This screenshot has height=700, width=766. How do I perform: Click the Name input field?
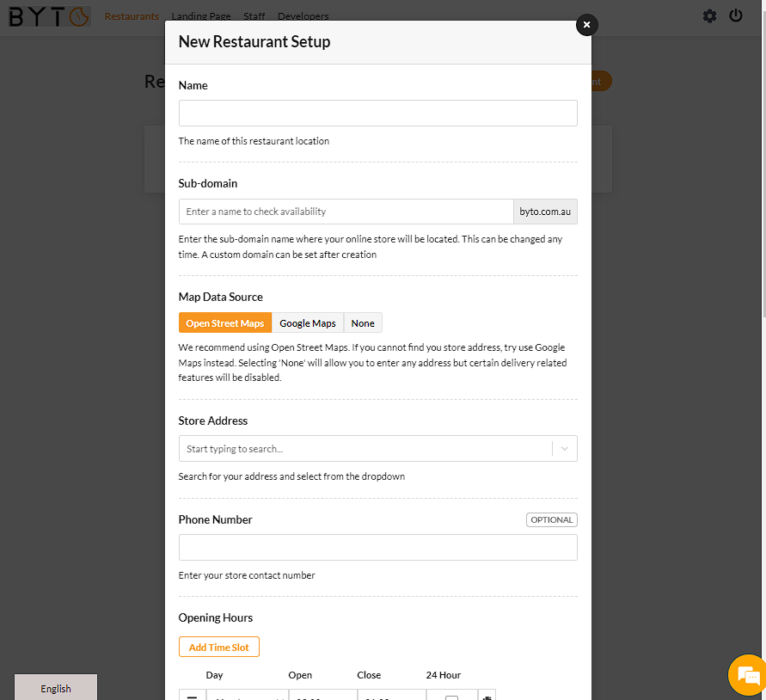tap(377, 113)
